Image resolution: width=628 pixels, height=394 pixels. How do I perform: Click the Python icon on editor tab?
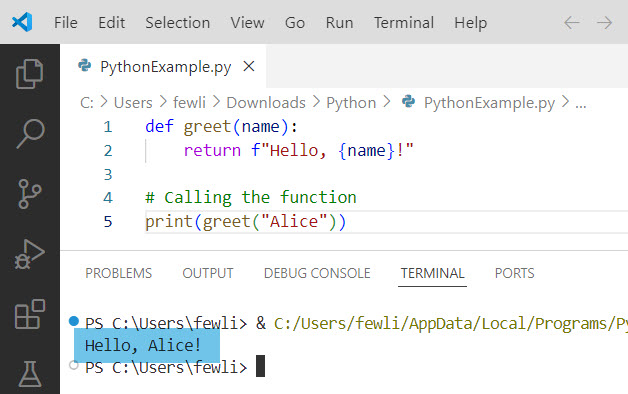tap(85, 65)
